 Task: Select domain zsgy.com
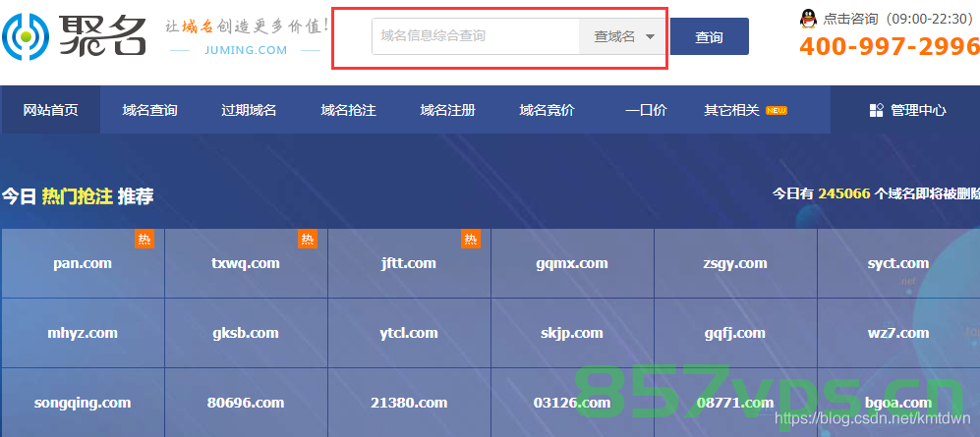point(735,263)
